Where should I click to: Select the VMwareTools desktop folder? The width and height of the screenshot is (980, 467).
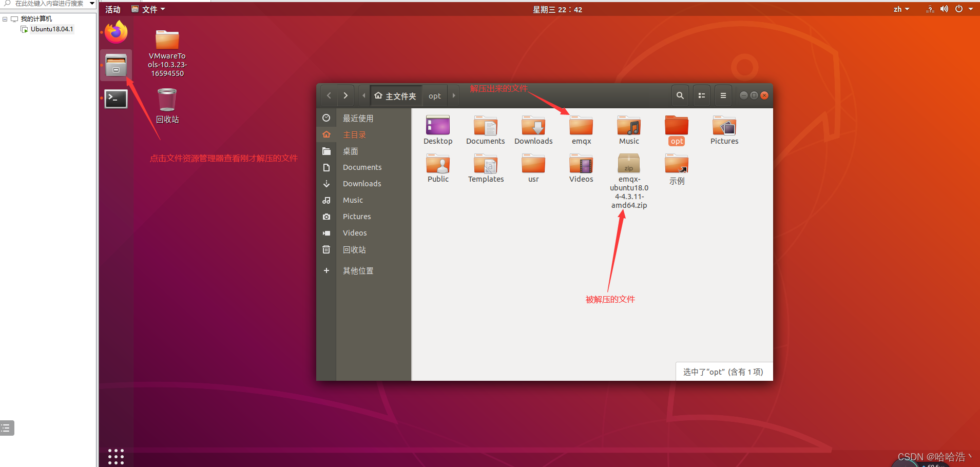pos(167,53)
